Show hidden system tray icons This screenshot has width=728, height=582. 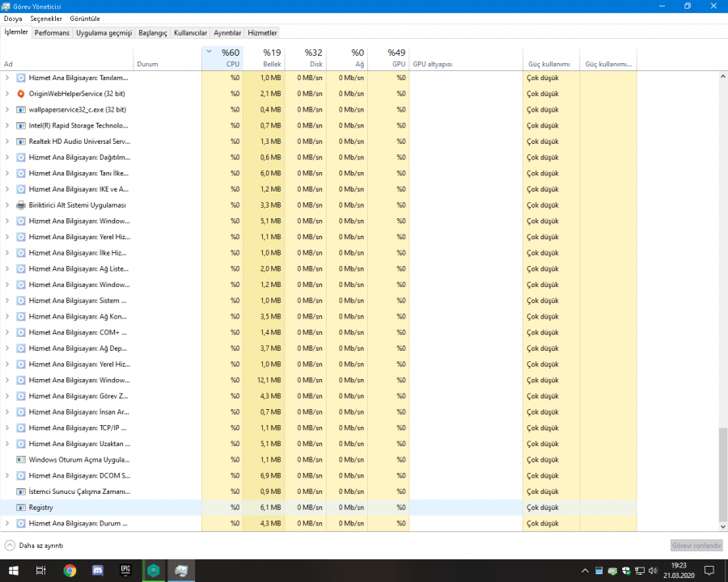[x=584, y=571]
